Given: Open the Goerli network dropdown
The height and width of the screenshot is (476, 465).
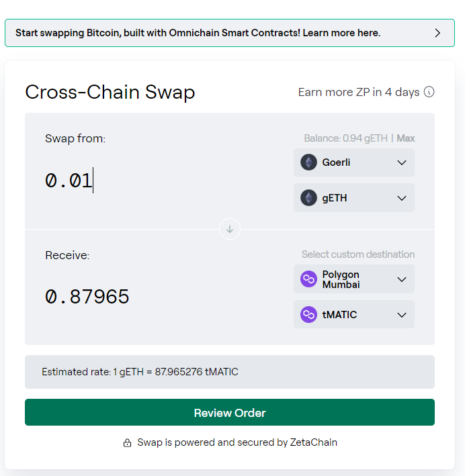Looking at the screenshot, I should [354, 162].
